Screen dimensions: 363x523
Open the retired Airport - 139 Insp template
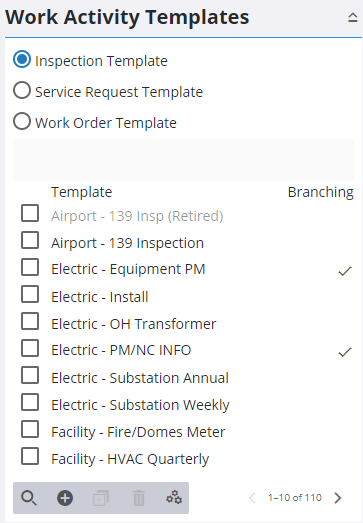click(x=137, y=216)
